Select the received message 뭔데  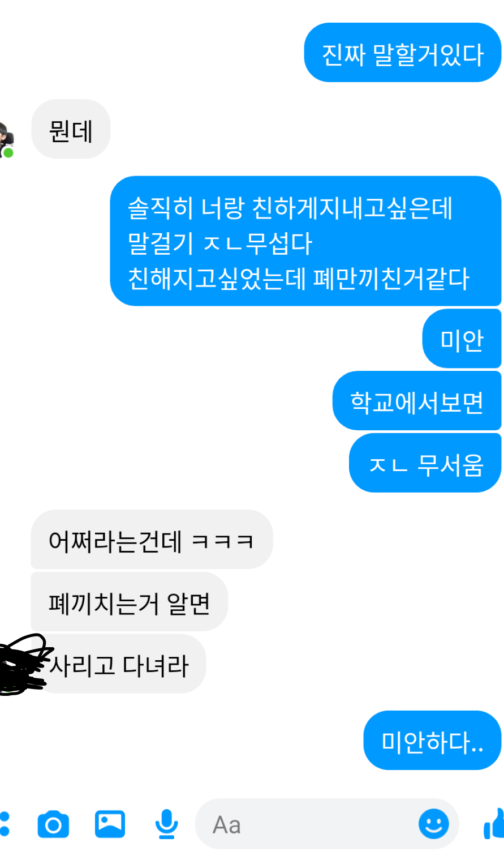pos(71,129)
